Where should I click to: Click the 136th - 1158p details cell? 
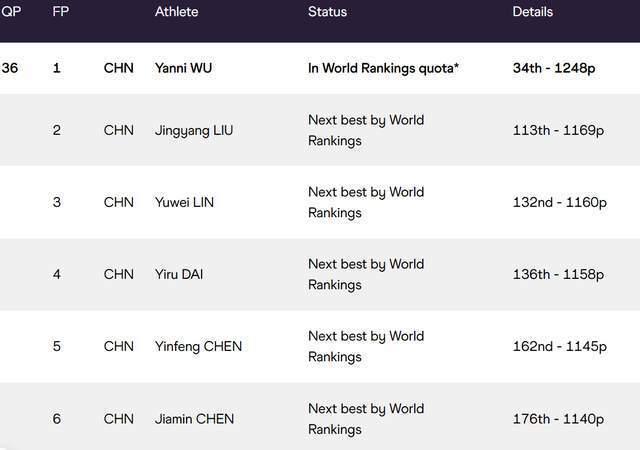click(x=558, y=274)
